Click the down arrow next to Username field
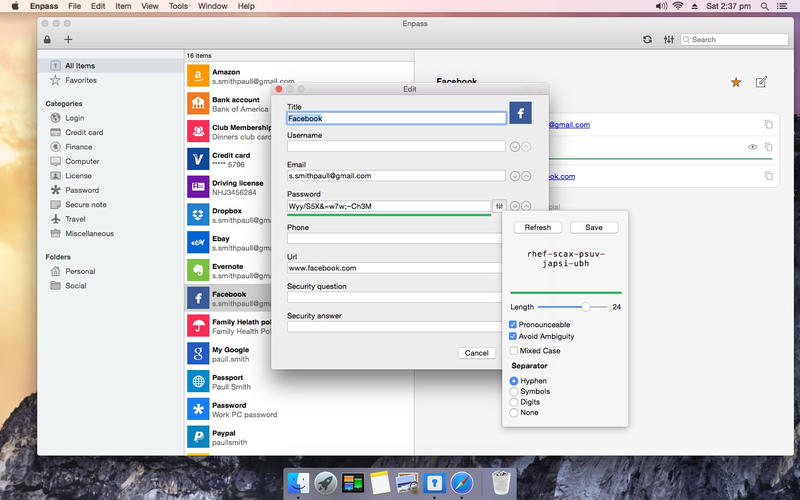800x500 pixels. pyautogui.click(x=515, y=146)
